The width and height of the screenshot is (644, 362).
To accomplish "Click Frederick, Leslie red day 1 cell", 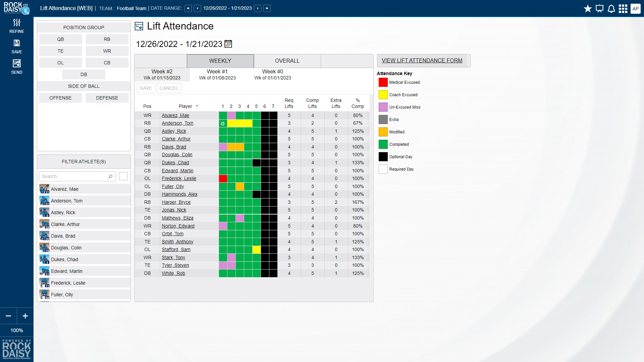I will [x=223, y=179].
